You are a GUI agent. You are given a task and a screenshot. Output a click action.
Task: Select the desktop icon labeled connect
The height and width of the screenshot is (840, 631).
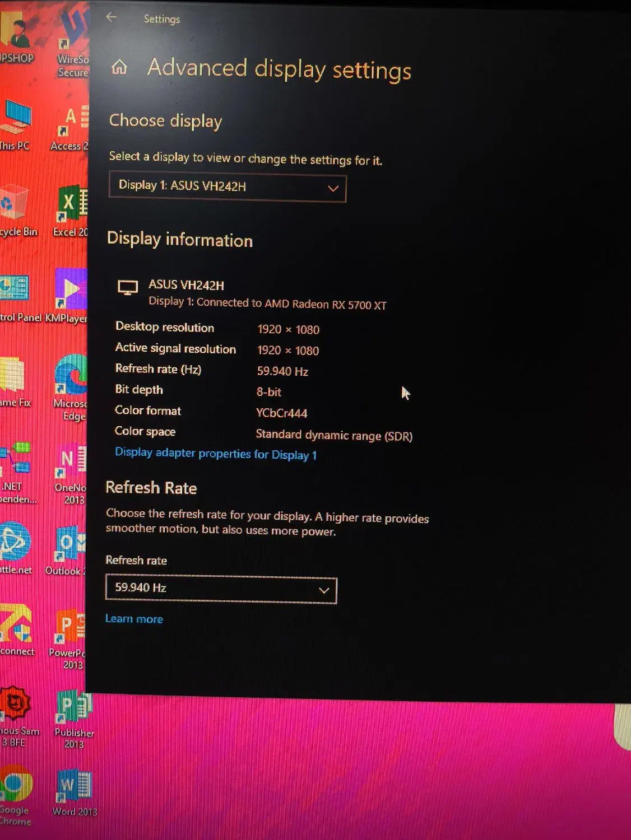17,631
